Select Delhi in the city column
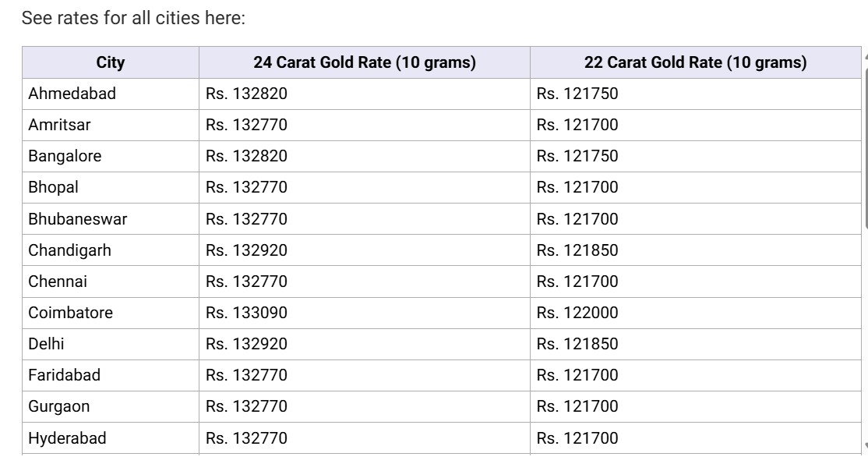This screenshot has width=868, height=471. pos(46,344)
